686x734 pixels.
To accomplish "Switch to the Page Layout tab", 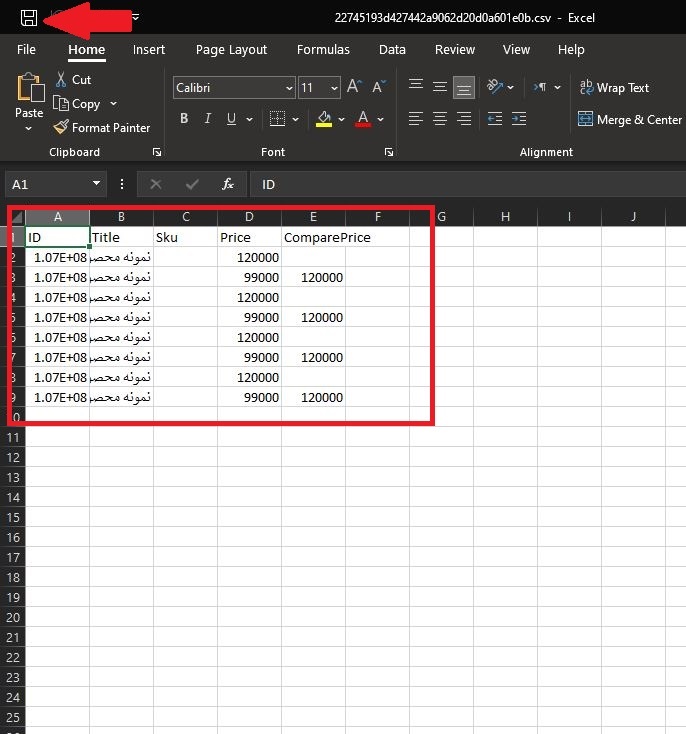I will (231, 49).
